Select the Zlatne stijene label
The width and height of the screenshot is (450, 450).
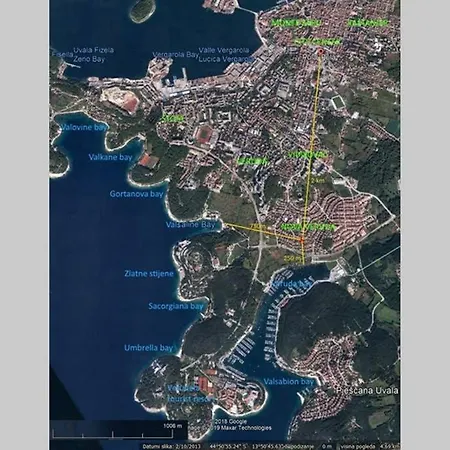(149, 274)
